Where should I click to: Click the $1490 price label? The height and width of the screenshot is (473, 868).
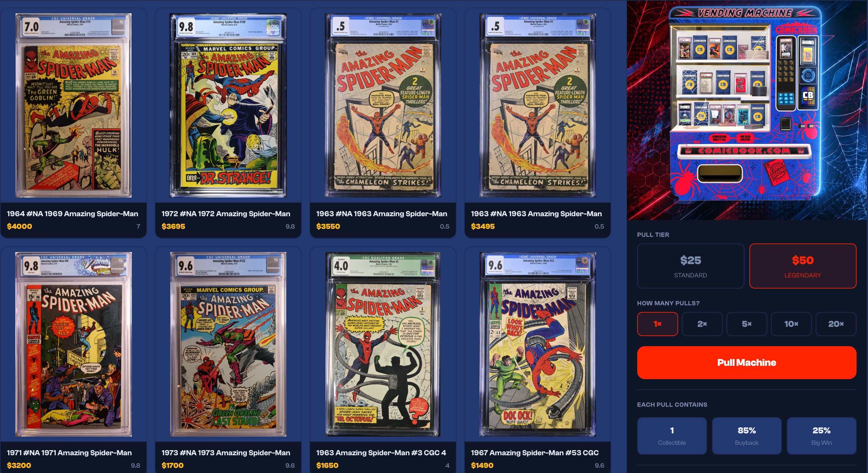[x=482, y=465]
